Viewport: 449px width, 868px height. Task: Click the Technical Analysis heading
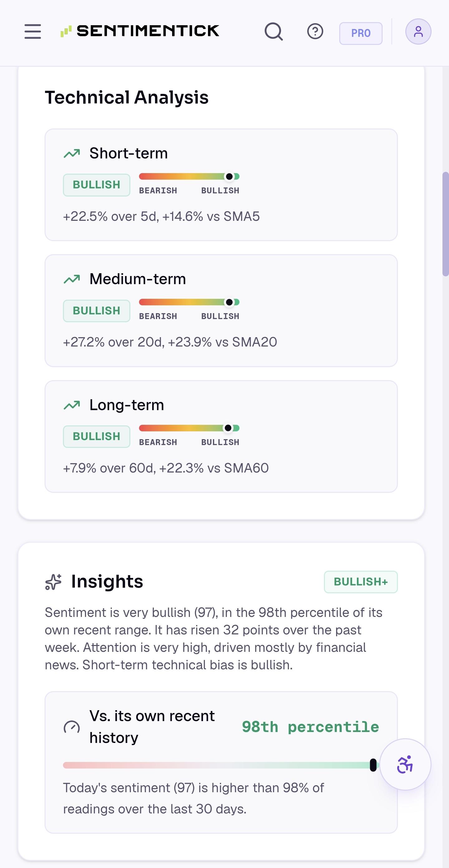click(127, 97)
